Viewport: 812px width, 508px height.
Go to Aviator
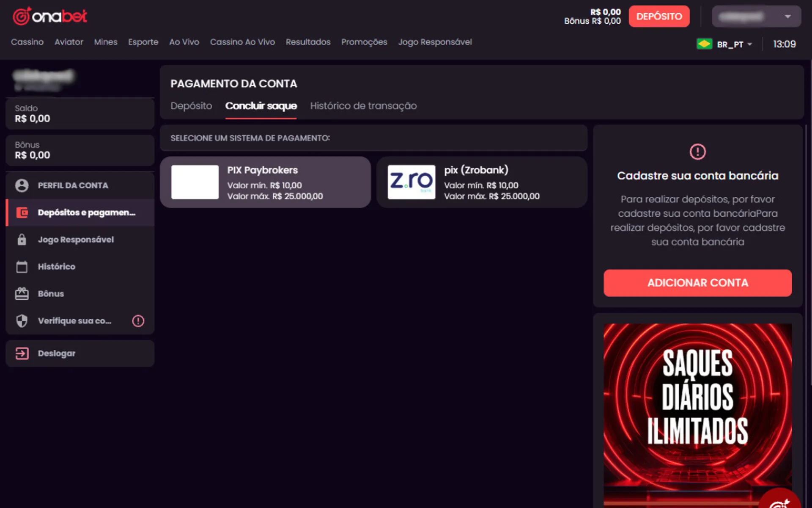coord(69,42)
